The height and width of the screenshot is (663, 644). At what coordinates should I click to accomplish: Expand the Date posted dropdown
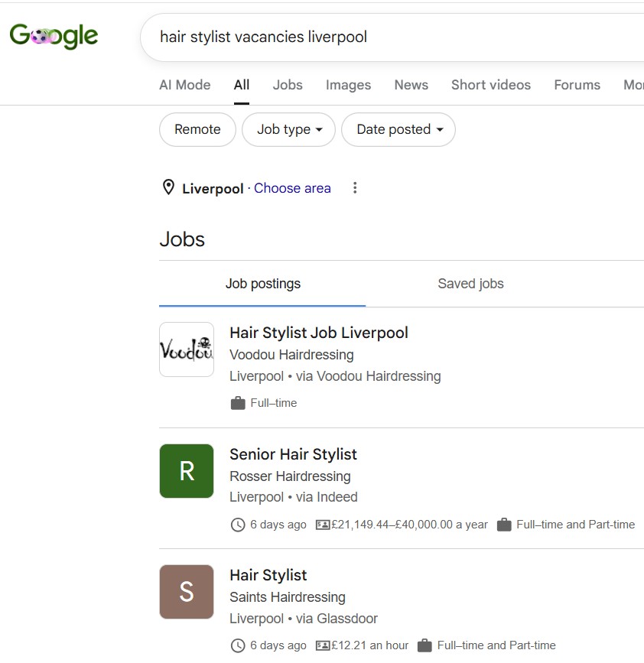pos(398,129)
